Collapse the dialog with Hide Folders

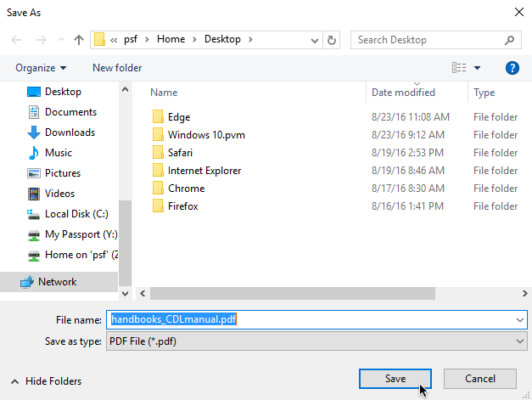click(x=47, y=381)
